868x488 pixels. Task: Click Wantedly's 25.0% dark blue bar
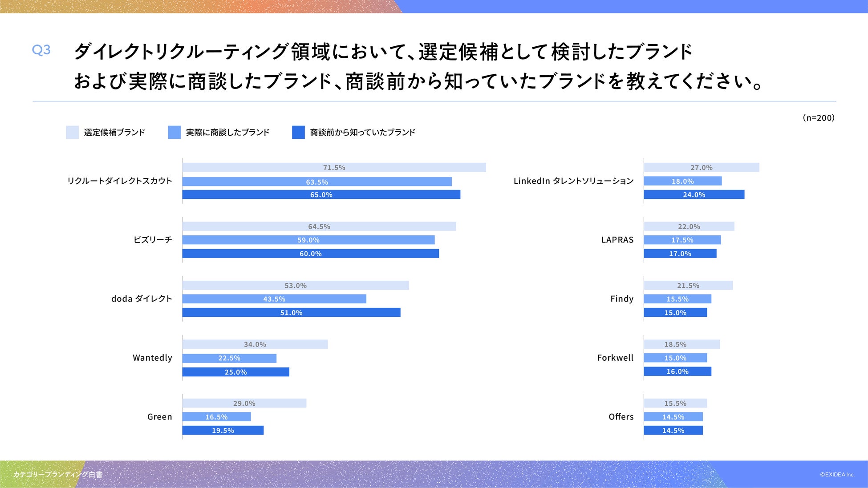click(235, 372)
